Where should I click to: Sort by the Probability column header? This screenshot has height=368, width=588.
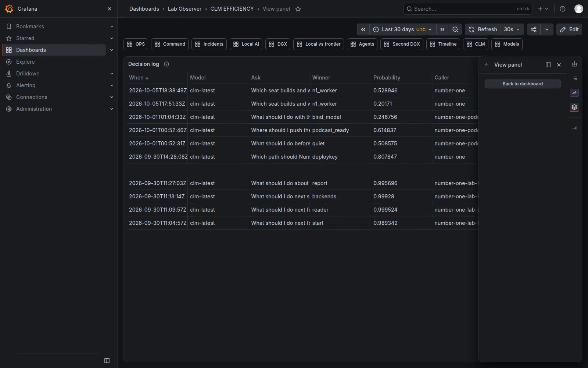387,78
